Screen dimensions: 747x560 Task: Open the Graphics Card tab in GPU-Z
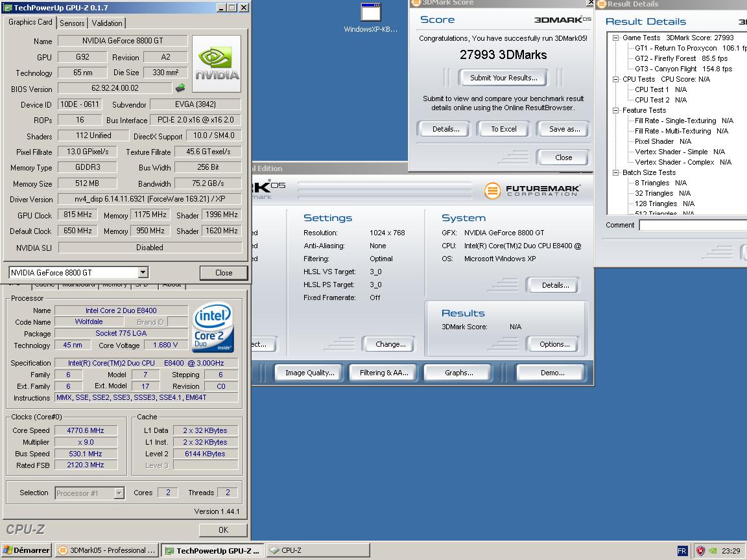[x=30, y=22]
